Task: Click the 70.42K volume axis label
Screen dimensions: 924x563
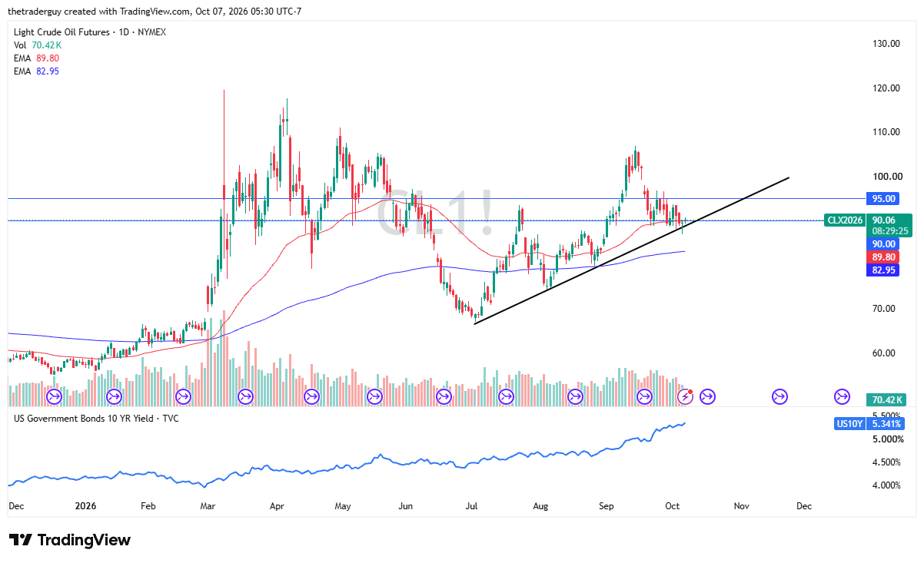Action: pyautogui.click(x=888, y=399)
